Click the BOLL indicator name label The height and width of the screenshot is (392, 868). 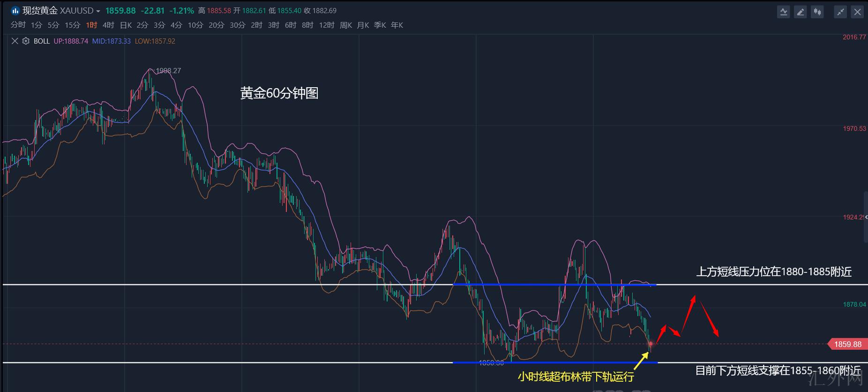(x=42, y=41)
